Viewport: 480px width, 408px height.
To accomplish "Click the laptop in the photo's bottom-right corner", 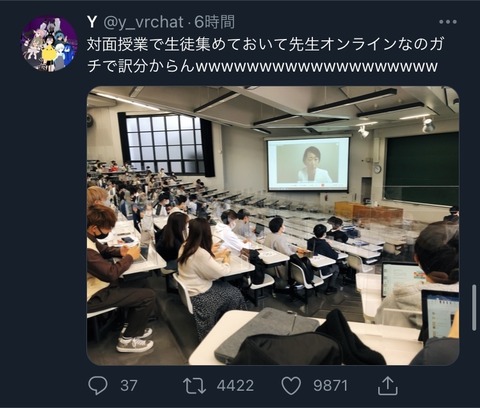I will coord(441,314).
